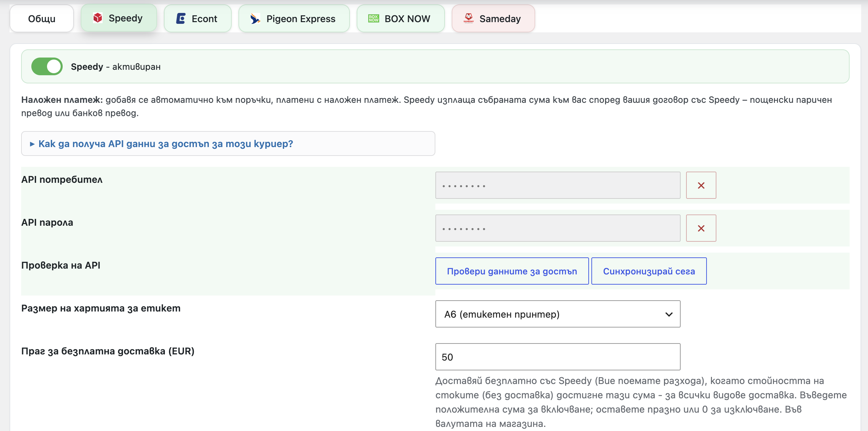Screen dimensions: 868x431
Task: Click the Econt logo icon
Action: coord(181,18)
